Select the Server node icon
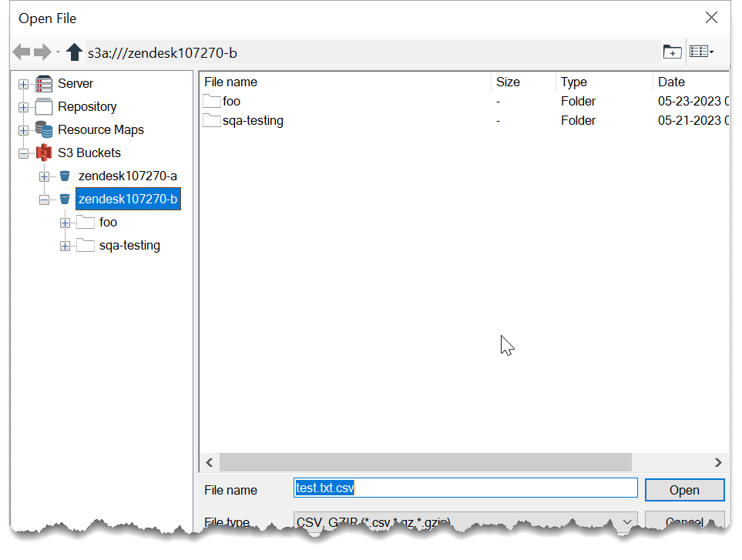The height and width of the screenshot is (560, 742). (45, 84)
